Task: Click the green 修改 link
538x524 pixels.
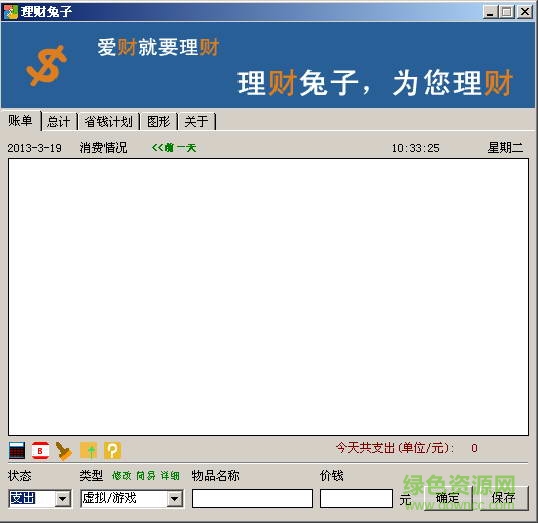Action: (x=121, y=476)
